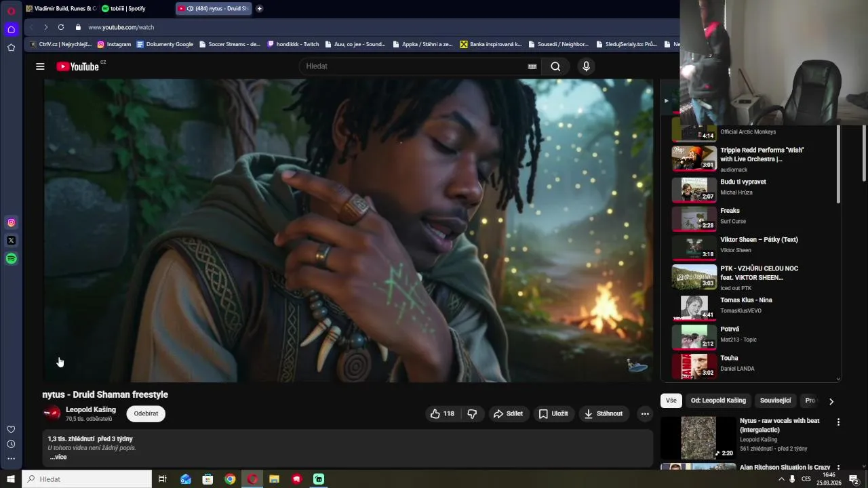Open Opera sidebar X (Twitter) icon
Viewport: 868px width, 488px height.
[x=11, y=241]
